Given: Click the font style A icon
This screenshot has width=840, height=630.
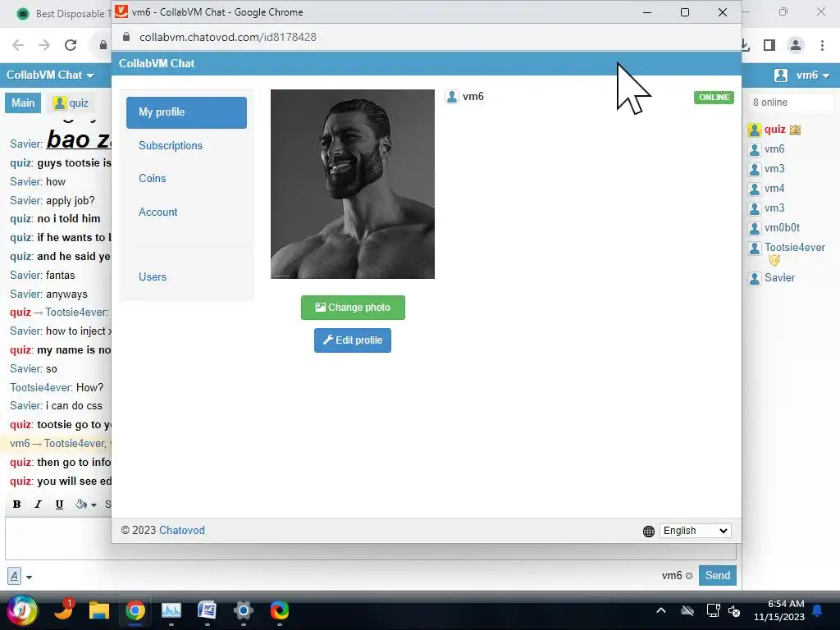Looking at the screenshot, I should tap(14, 577).
